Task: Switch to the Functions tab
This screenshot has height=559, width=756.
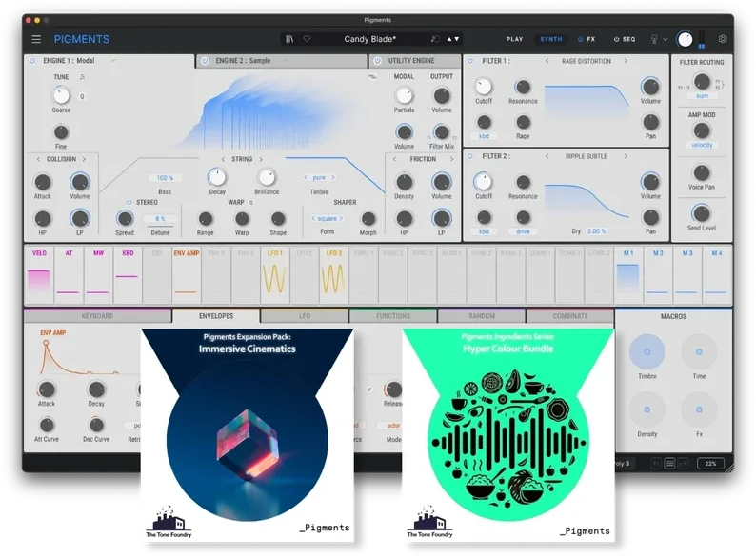Action: pyautogui.click(x=393, y=316)
